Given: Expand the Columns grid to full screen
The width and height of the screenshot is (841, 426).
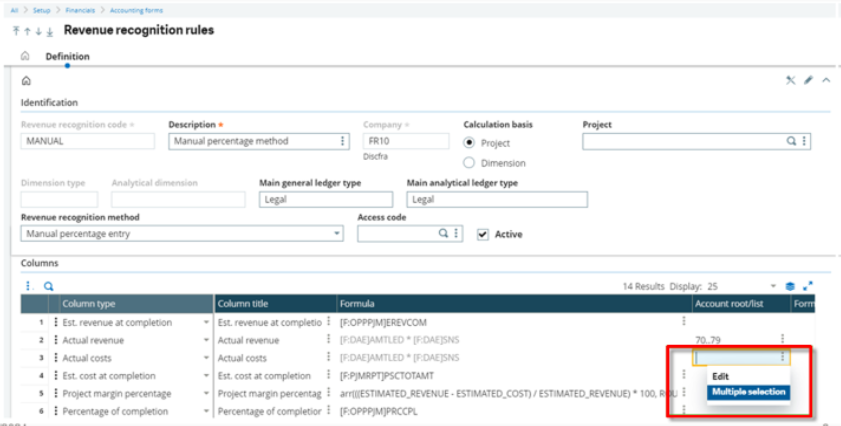Looking at the screenshot, I should [x=808, y=286].
